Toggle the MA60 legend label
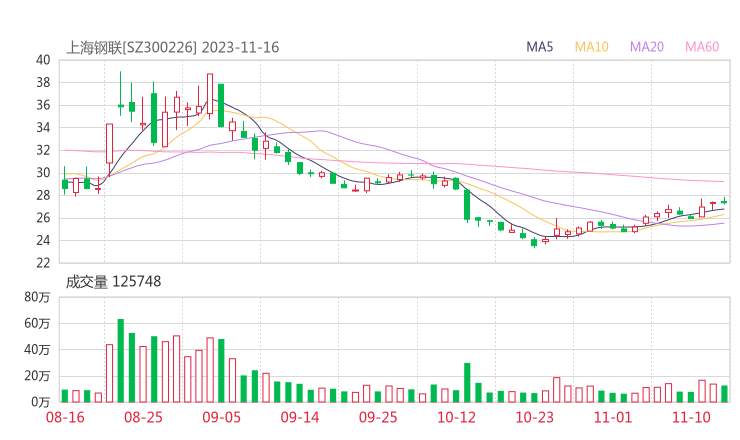 [x=702, y=47]
